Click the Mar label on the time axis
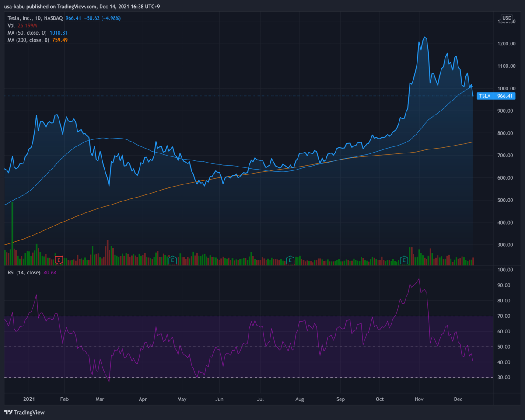Image resolution: width=525 pixels, height=420 pixels. [99, 399]
